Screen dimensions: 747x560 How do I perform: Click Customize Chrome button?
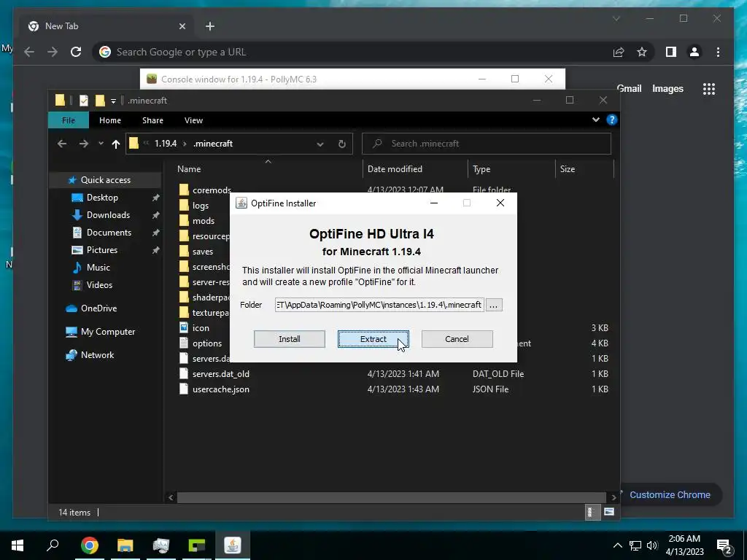click(x=670, y=495)
